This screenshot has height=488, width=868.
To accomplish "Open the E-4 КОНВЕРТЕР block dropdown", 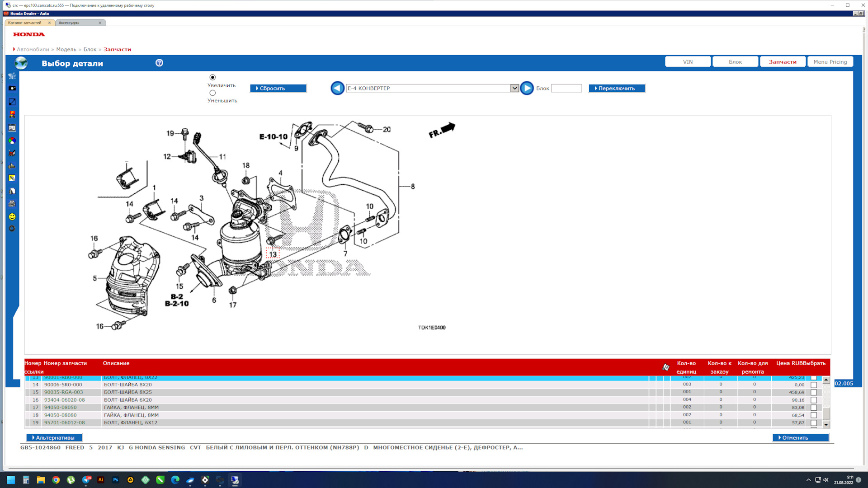I will tap(514, 88).
